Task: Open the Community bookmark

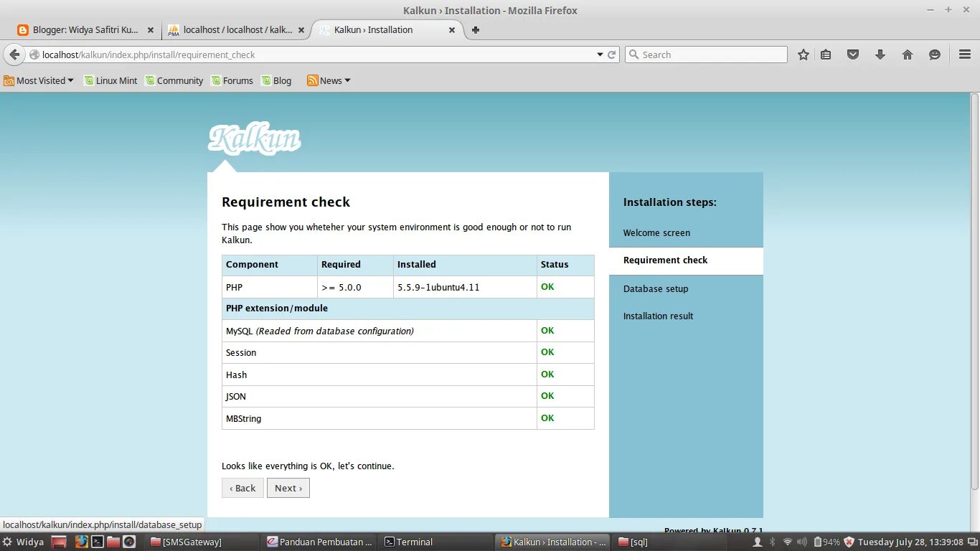Action: point(174,80)
